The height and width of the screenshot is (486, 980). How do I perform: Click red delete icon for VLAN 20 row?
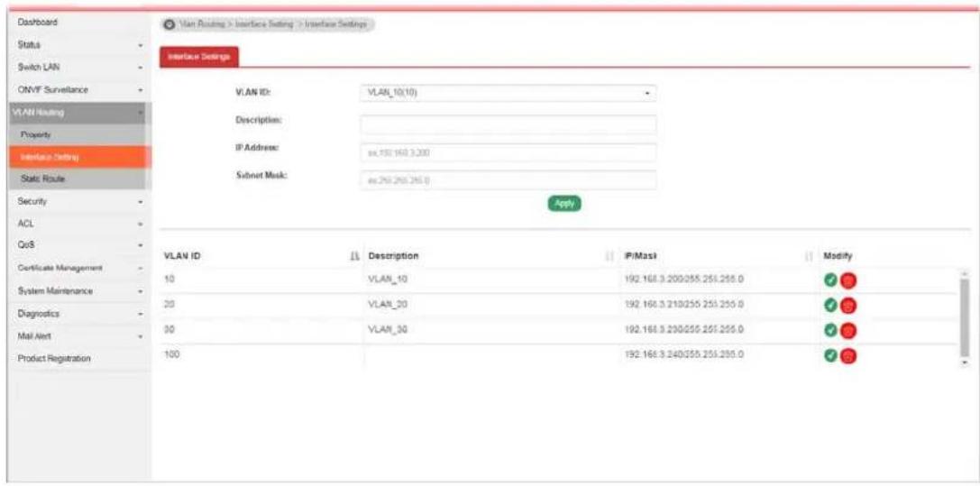(x=848, y=306)
